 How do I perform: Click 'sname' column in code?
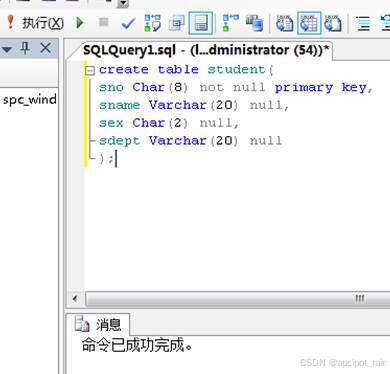[120, 105]
